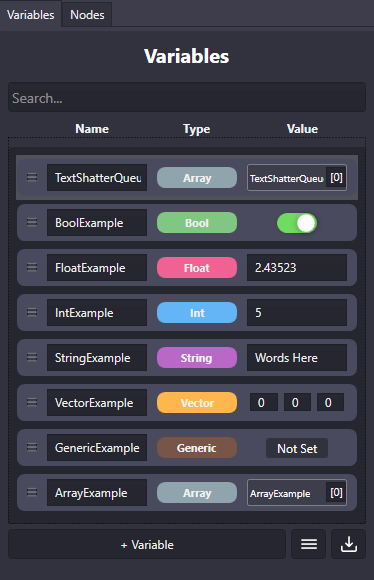Click the Type column header
The width and height of the screenshot is (374, 580).
point(196,129)
